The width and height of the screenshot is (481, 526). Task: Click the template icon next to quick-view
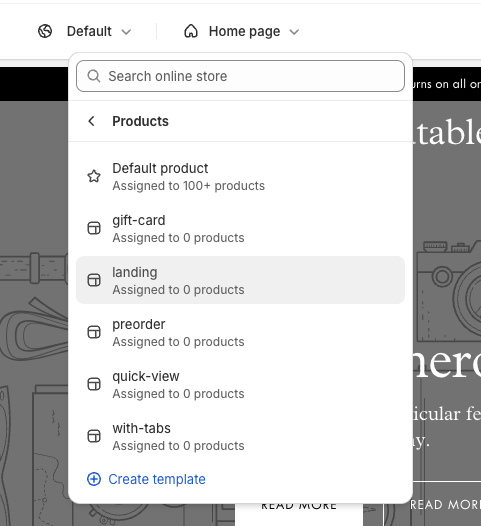click(x=94, y=384)
